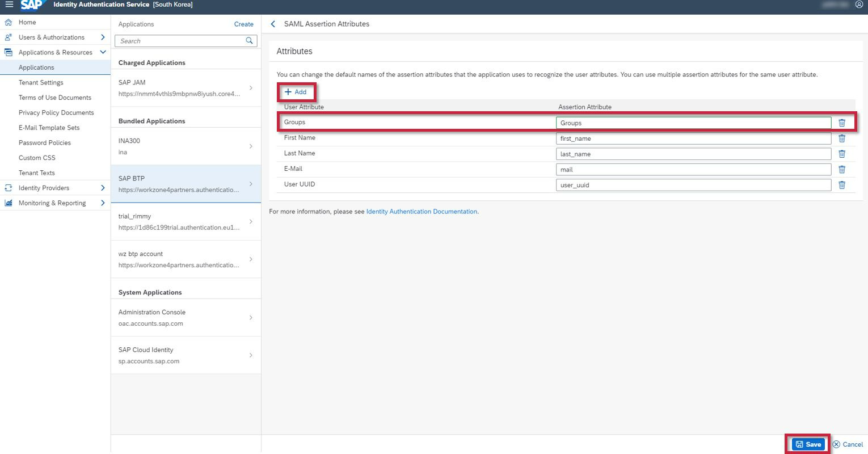Image resolution: width=868 pixels, height=454 pixels.
Task: Open trial_rimmy application chevron
Action: coord(251,222)
